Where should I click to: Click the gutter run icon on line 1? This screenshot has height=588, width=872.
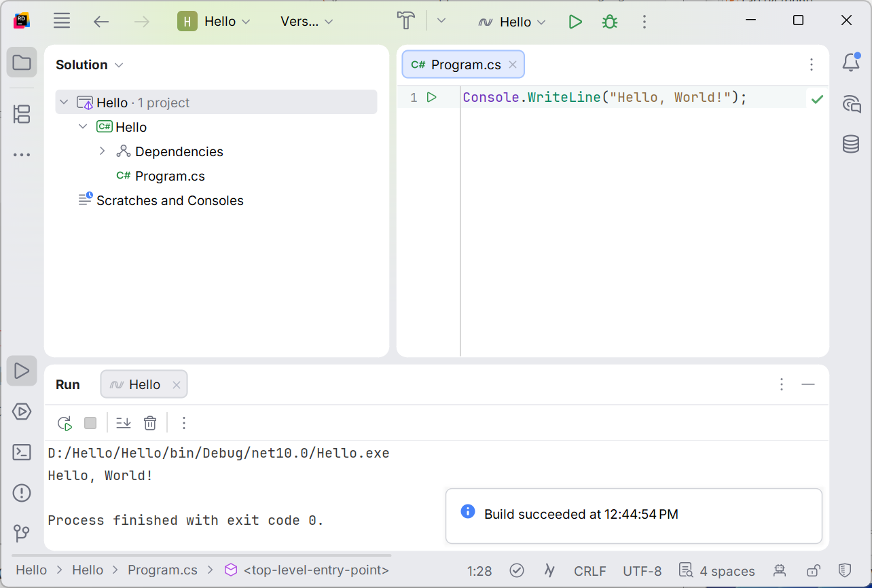(x=431, y=97)
